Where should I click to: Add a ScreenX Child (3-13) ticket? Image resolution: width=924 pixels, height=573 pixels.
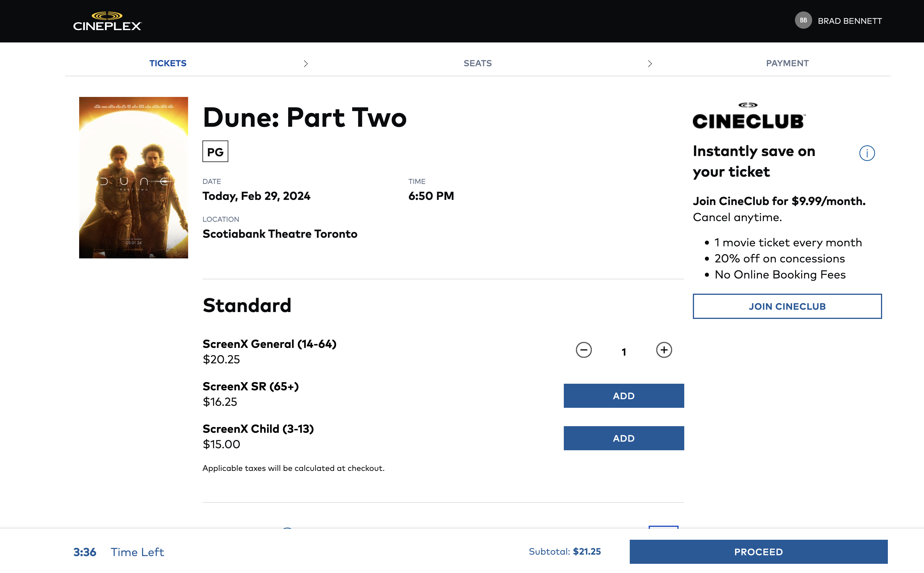coord(623,438)
